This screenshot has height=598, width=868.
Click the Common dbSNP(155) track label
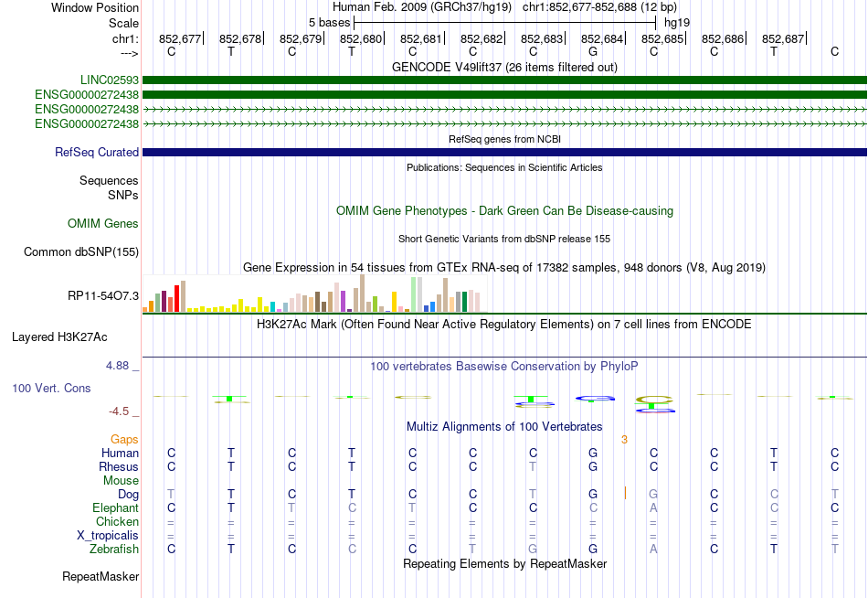(x=80, y=252)
